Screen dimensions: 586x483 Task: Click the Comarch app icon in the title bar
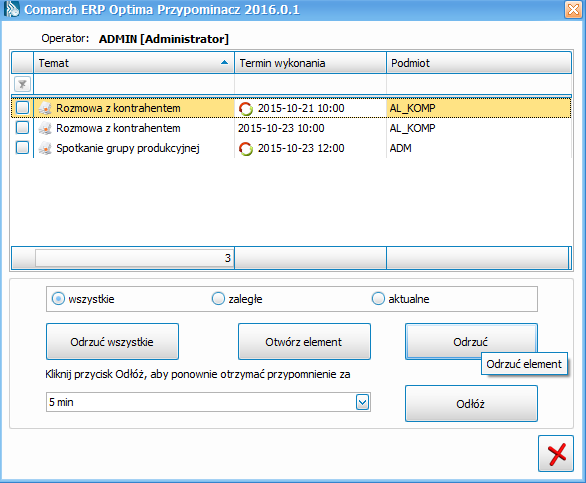11,9
